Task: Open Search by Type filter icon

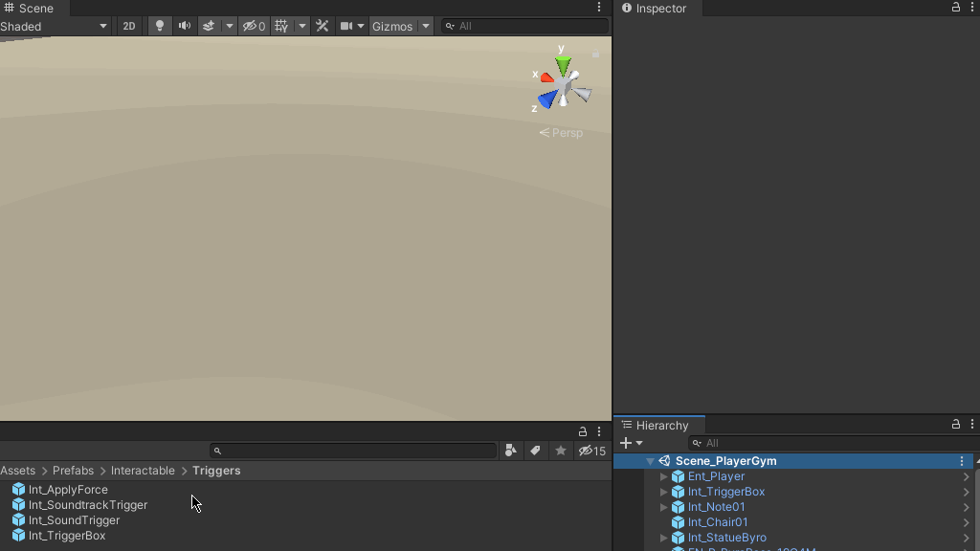Action: click(511, 452)
